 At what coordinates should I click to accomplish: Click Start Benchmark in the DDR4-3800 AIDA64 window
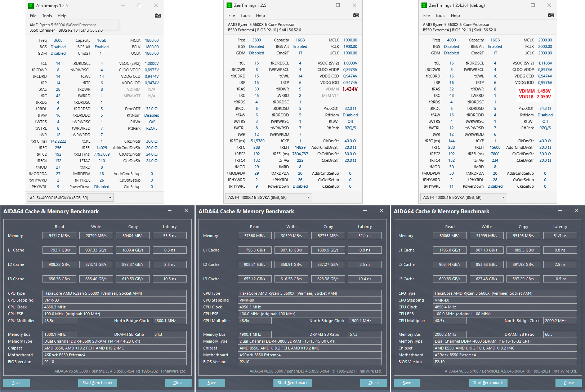[x=293, y=383]
